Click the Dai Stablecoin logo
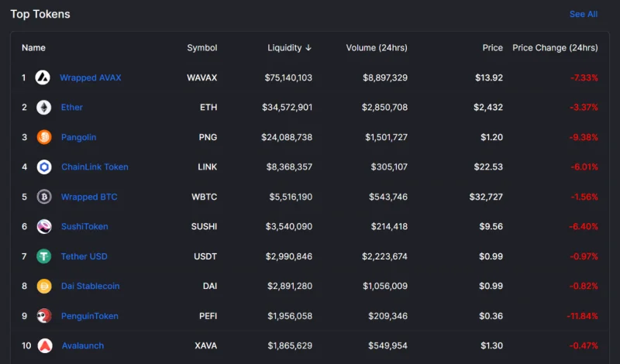This screenshot has height=364, width=620. tap(44, 286)
